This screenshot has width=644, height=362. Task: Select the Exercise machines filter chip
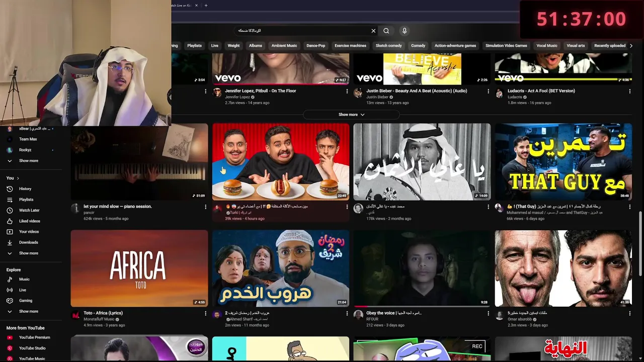click(x=350, y=46)
